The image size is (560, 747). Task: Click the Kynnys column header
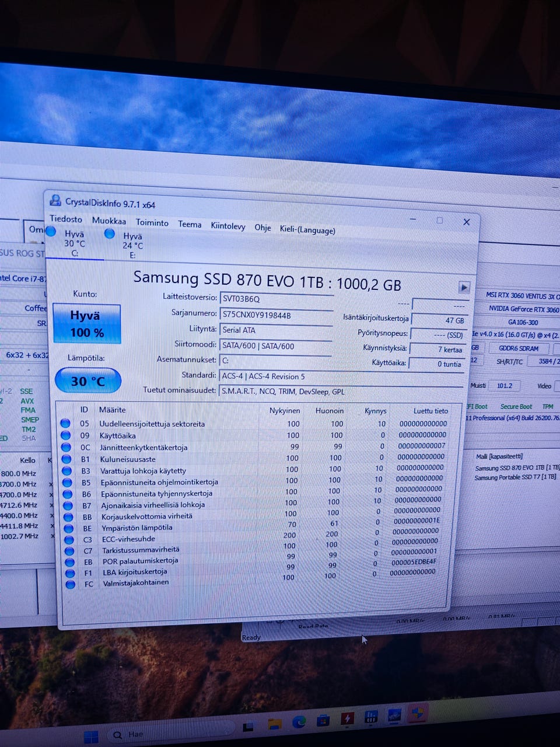tap(376, 411)
